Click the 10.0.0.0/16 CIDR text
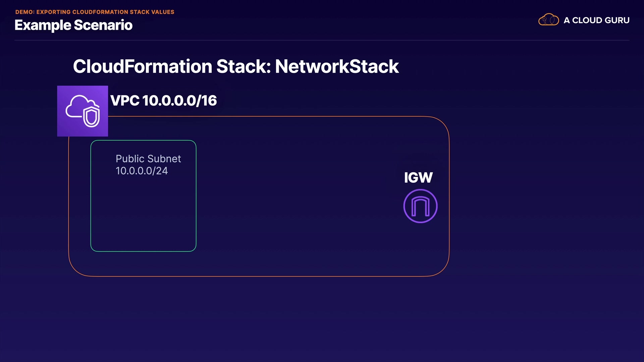 coord(179,101)
